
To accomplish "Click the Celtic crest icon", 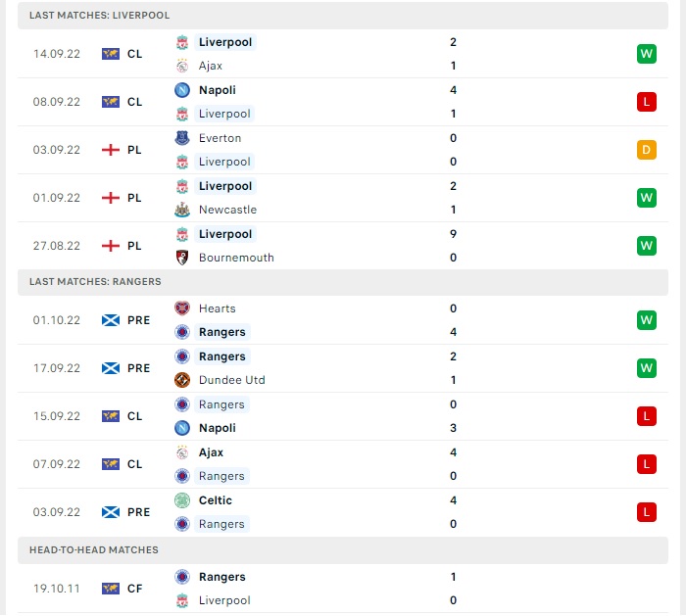I will coord(182,500).
